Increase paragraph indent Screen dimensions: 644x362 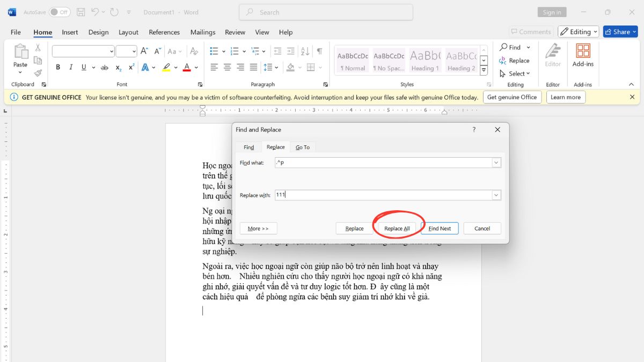[291, 51]
